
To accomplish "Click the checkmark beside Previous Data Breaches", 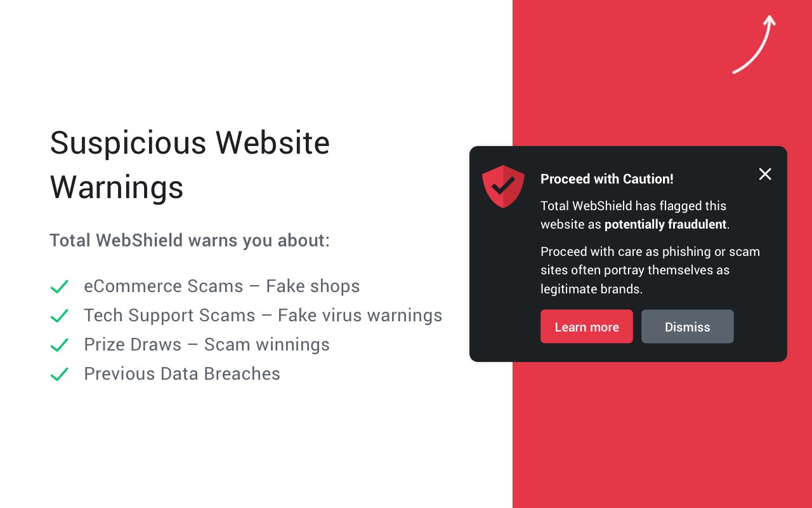I will 59,375.
